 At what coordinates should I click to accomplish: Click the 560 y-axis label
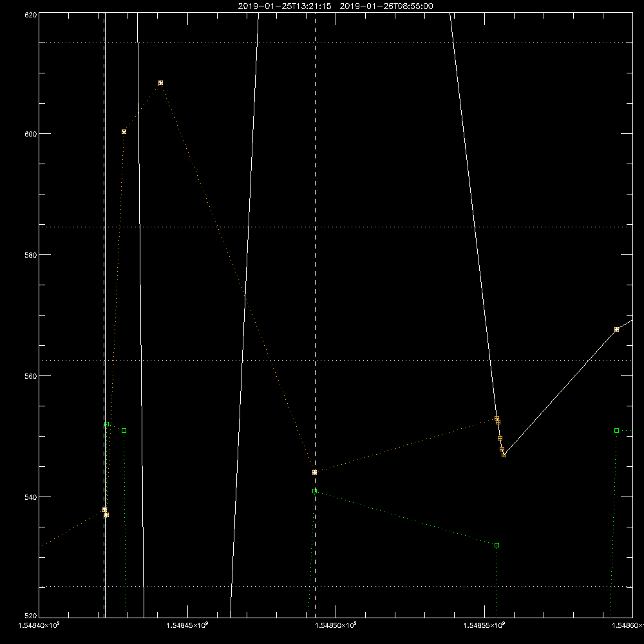click(31, 376)
